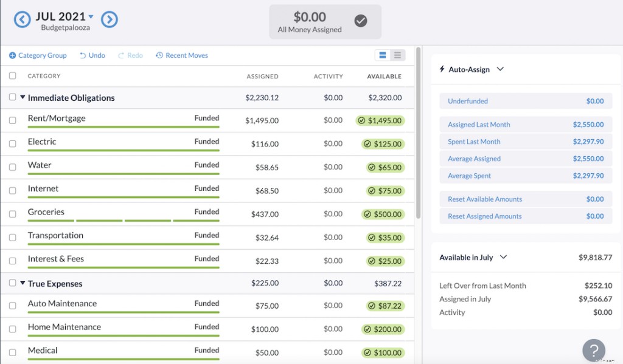
Task: Add a new Category Group
Action: click(x=37, y=55)
